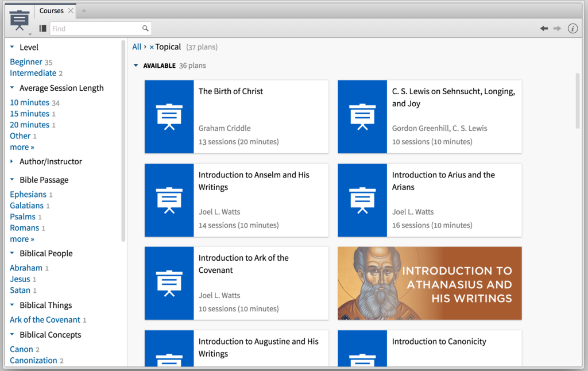Collapse the Biblical Things section
The image size is (588, 371).
(12, 304)
